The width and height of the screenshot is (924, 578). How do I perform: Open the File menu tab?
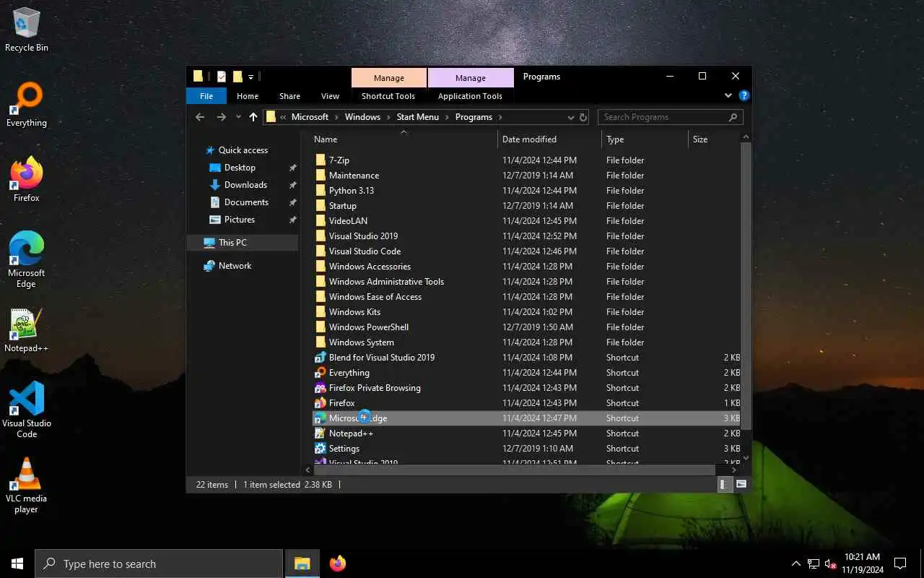206,96
